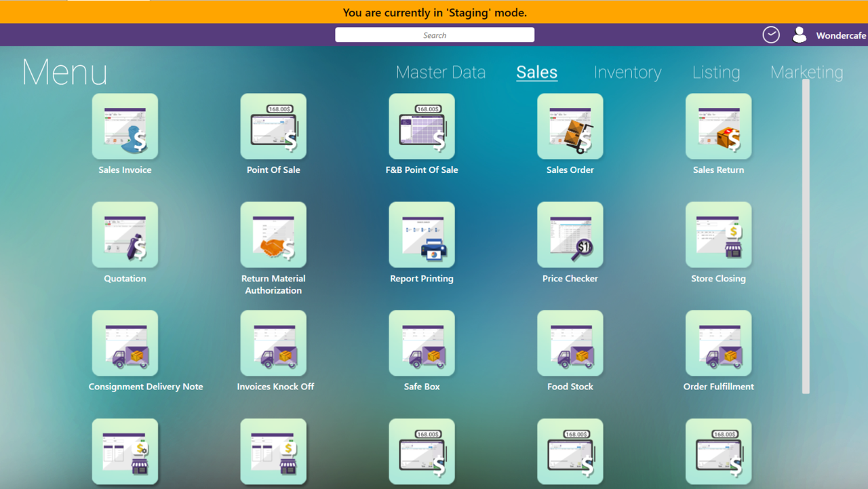868x489 pixels.
Task: Click the Search input field
Action: click(x=435, y=35)
